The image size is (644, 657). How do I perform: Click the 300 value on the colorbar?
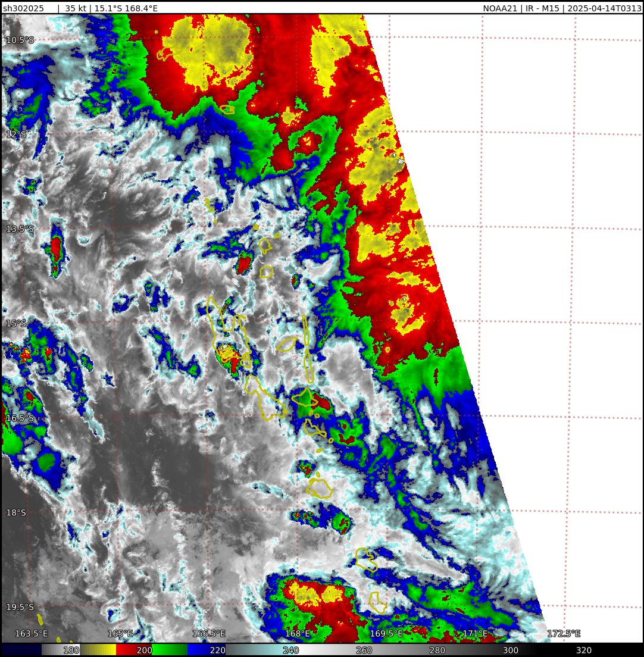[x=510, y=650]
